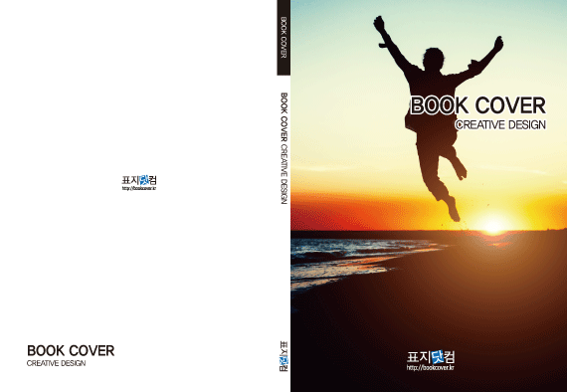
Task: Select CREATIVE DESIGN subtitle on back cover
Action: click(56, 363)
